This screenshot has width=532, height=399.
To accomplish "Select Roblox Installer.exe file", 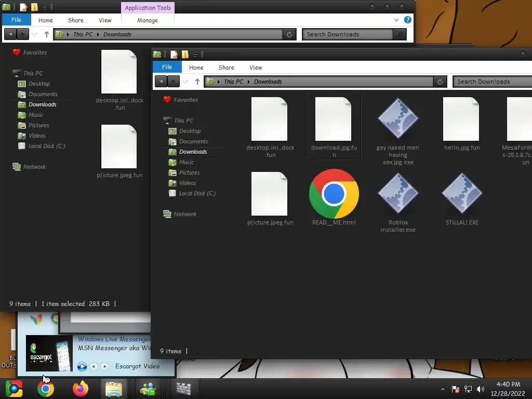I will pyautogui.click(x=398, y=203).
